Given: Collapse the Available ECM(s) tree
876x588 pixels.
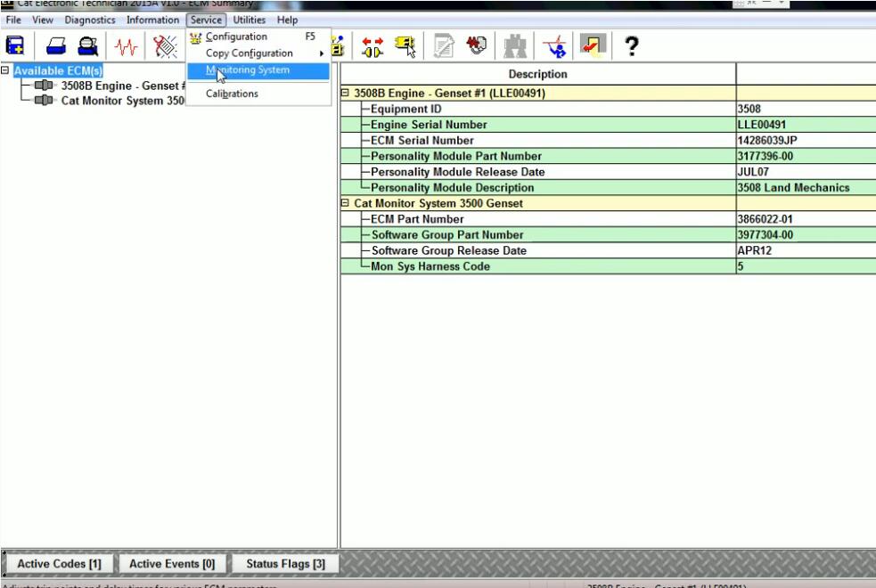Looking at the screenshot, I should tap(5, 70).
